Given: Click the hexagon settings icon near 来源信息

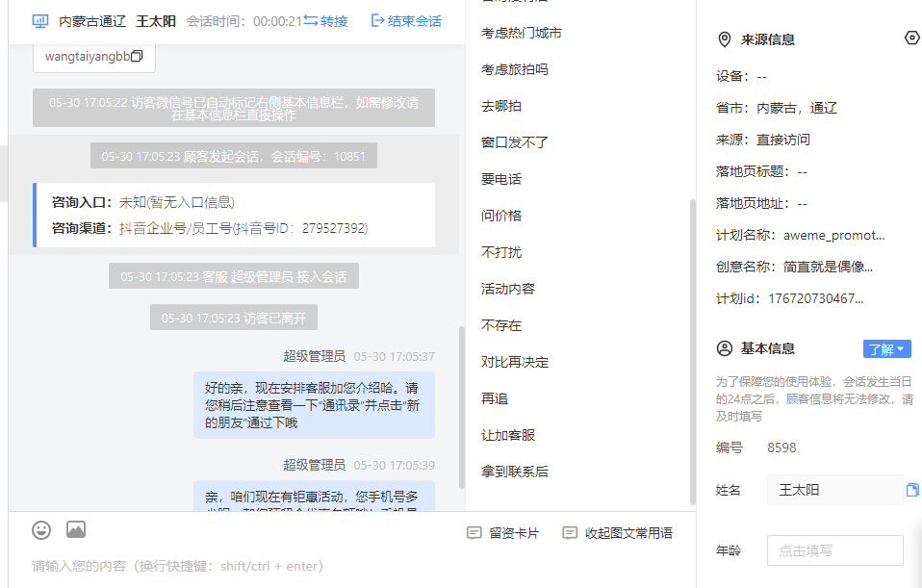Looking at the screenshot, I should pos(912,38).
